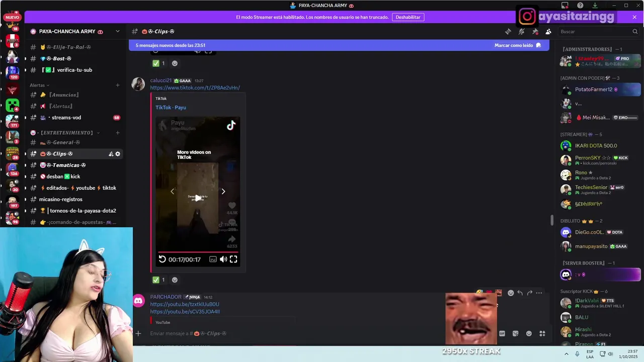Click the PARCHADOR username
644x362 pixels.
click(166, 297)
